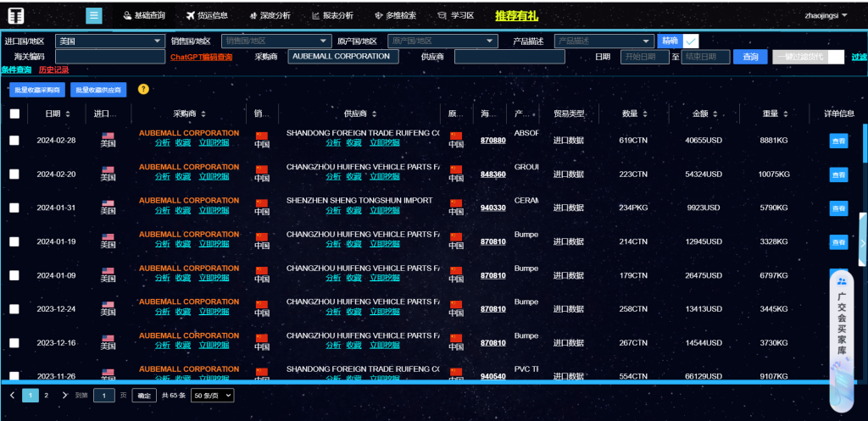The image size is (868, 421).
Task: Check the select-all checkbox in table header
Action: (x=14, y=114)
